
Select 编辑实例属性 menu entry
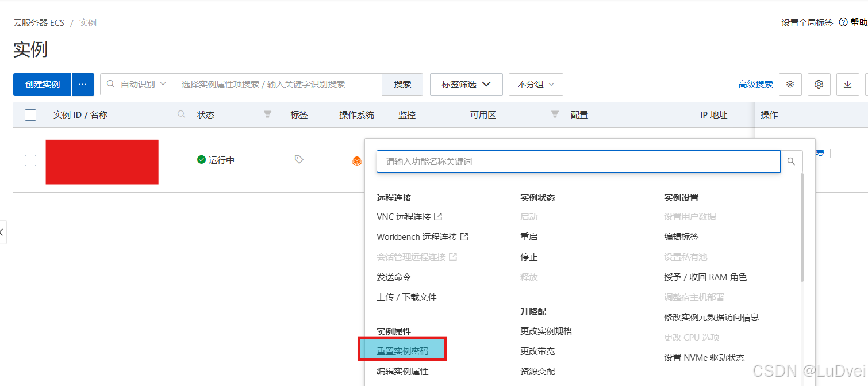pyautogui.click(x=402, y=372)
